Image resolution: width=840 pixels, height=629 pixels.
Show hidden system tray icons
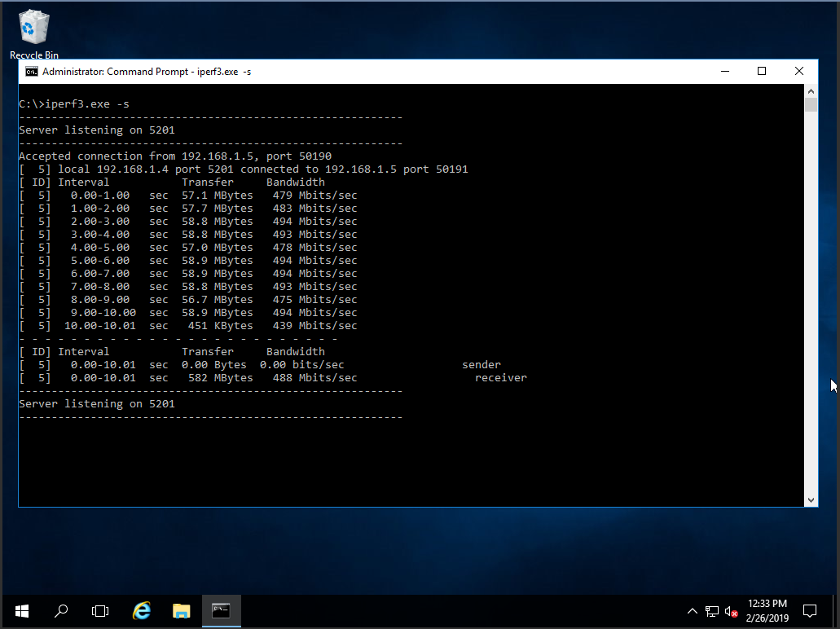pyautogui.click(x=693, y=611)
